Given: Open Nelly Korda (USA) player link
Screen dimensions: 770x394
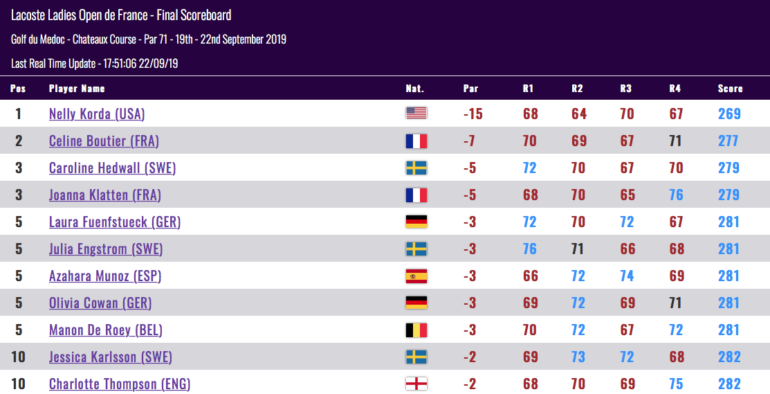Looking at the screenshot, I should [97, 114].
